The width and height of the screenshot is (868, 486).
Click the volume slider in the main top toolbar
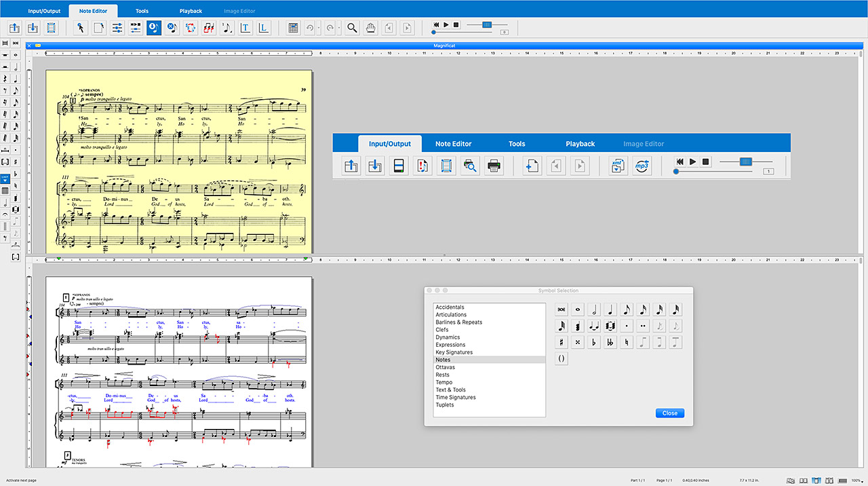(x=486, y=24)
